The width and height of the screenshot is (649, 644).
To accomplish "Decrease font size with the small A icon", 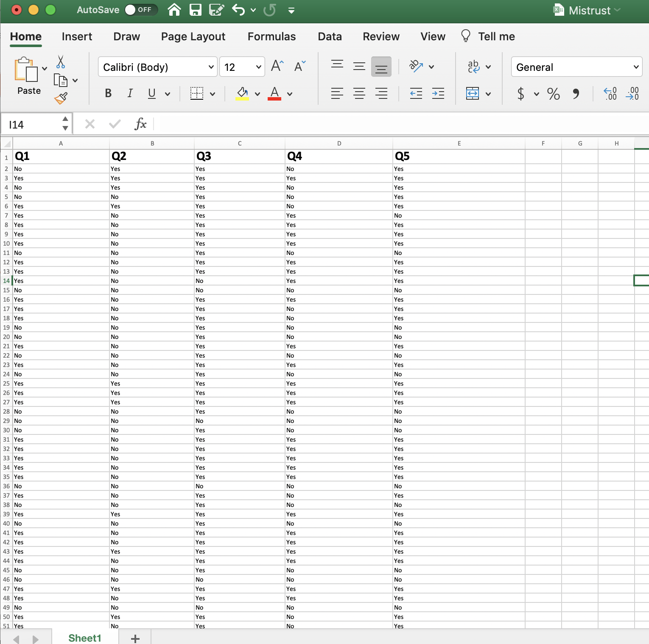I will pyautogui.click(x=299, y=67).
